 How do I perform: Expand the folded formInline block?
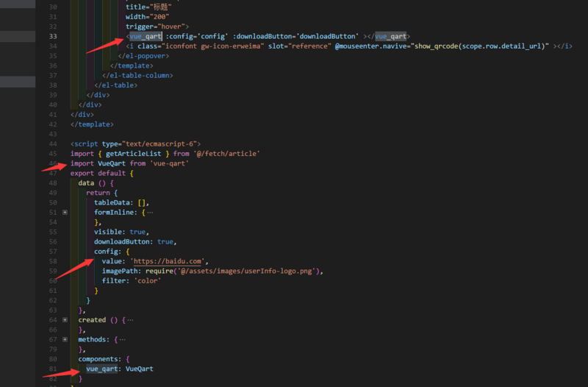[65, 213]
